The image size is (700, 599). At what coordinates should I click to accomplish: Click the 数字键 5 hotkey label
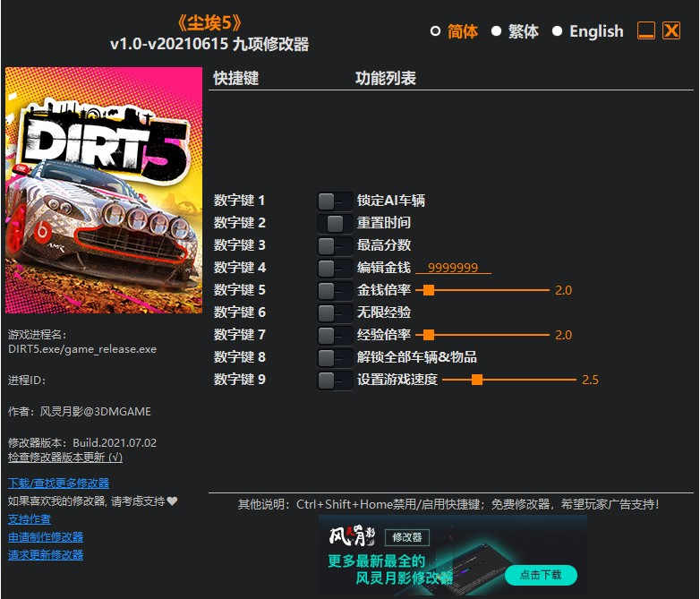(x=239, y=290)
